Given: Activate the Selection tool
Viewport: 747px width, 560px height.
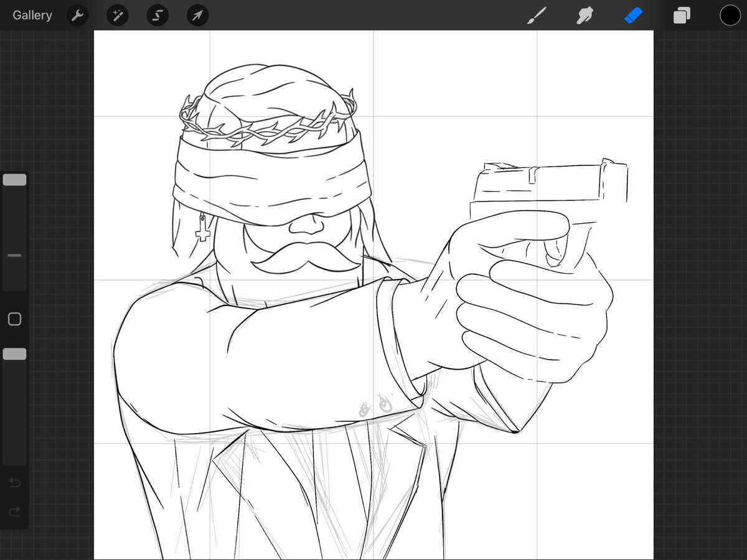Looking at the screenshot, I should click(157, 16).
